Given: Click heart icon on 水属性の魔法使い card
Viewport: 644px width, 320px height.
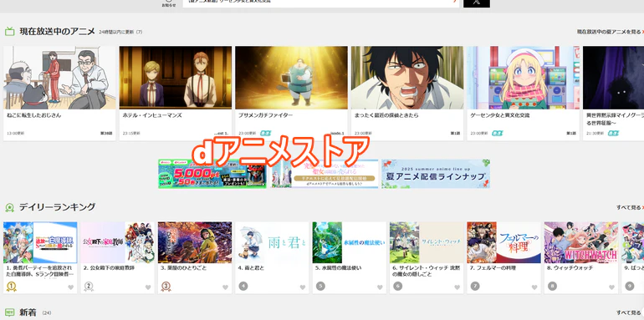Looking at the screenshot, I should [380, 287].
